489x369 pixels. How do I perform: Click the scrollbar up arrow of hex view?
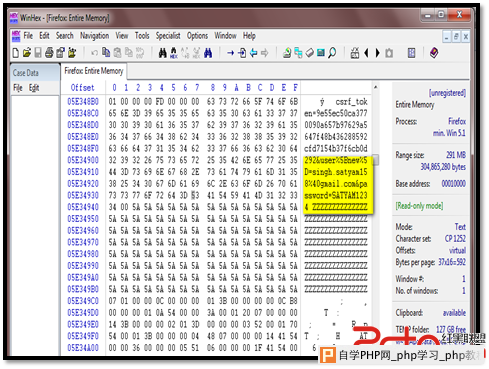[375, 87]
